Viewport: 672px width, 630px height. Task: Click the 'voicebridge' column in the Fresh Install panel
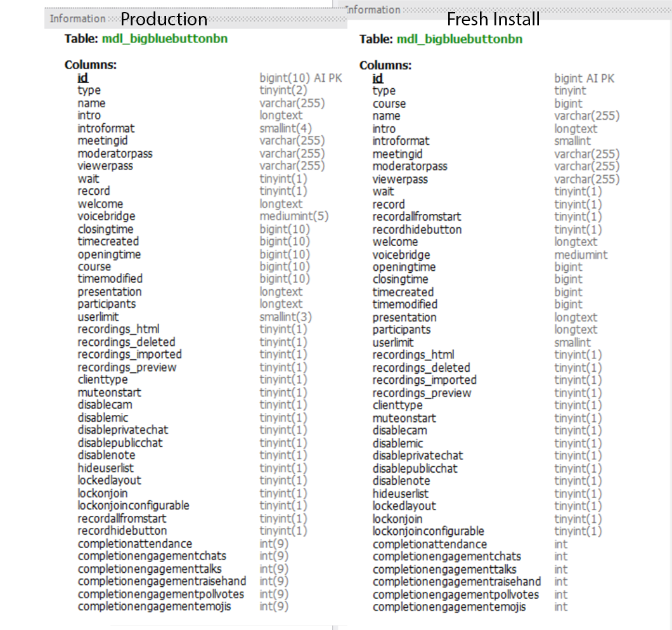401,255
